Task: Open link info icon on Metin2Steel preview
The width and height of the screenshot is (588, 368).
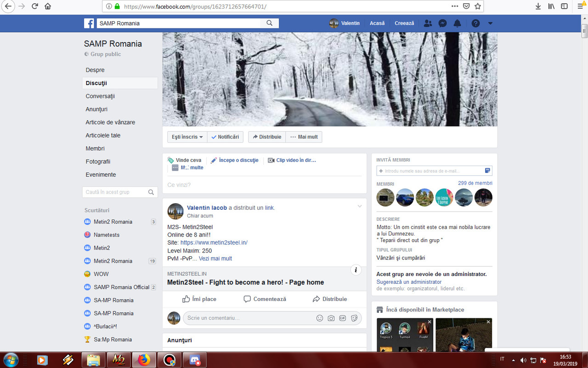Action: click(x=356, y=270)
